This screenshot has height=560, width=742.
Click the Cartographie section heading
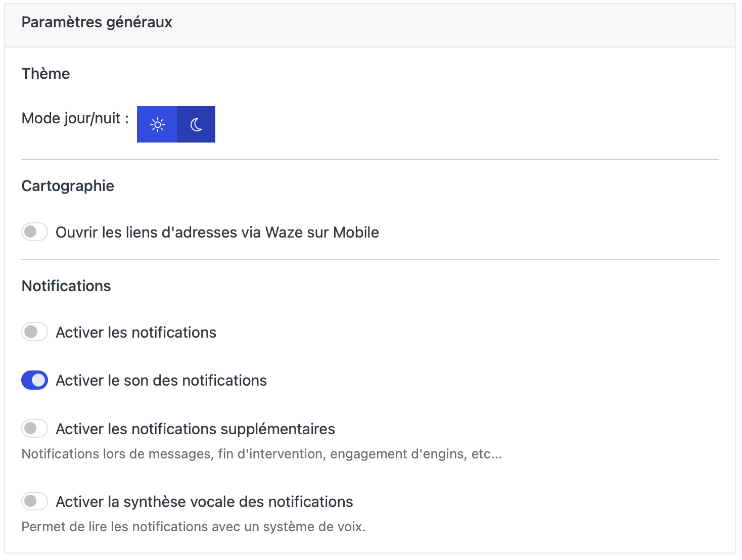[68, 186]
